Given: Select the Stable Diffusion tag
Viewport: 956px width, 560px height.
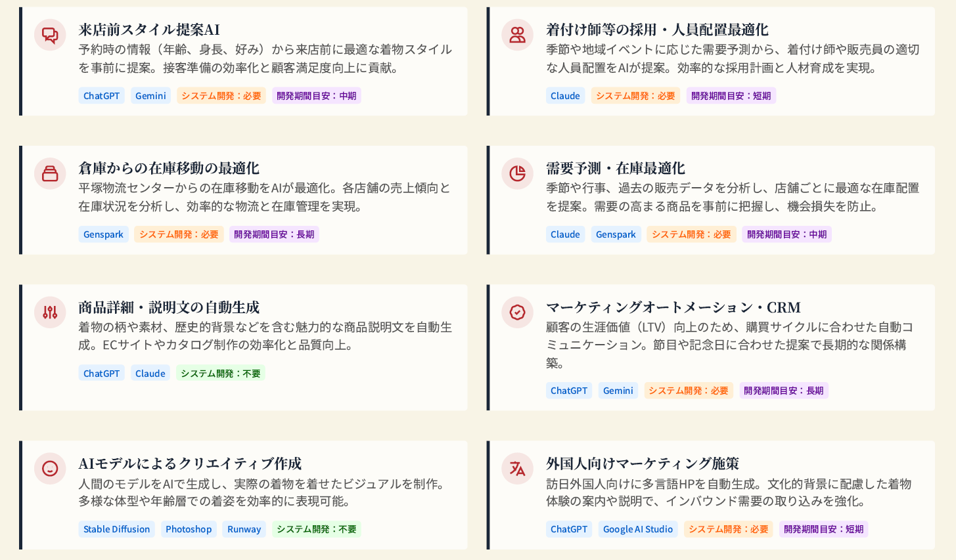Looking at the screenshot, I should tap(116, 529).
